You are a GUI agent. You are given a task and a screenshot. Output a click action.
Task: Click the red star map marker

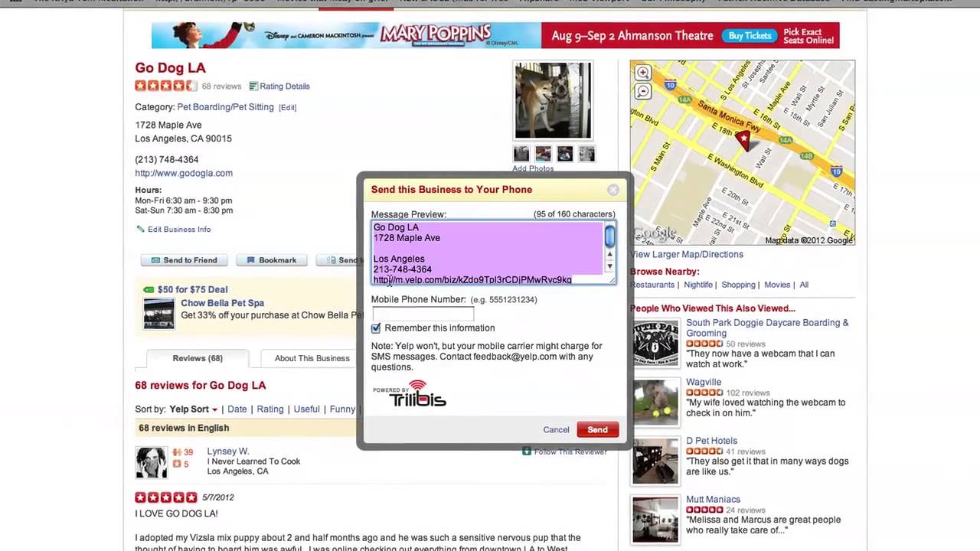743,139
